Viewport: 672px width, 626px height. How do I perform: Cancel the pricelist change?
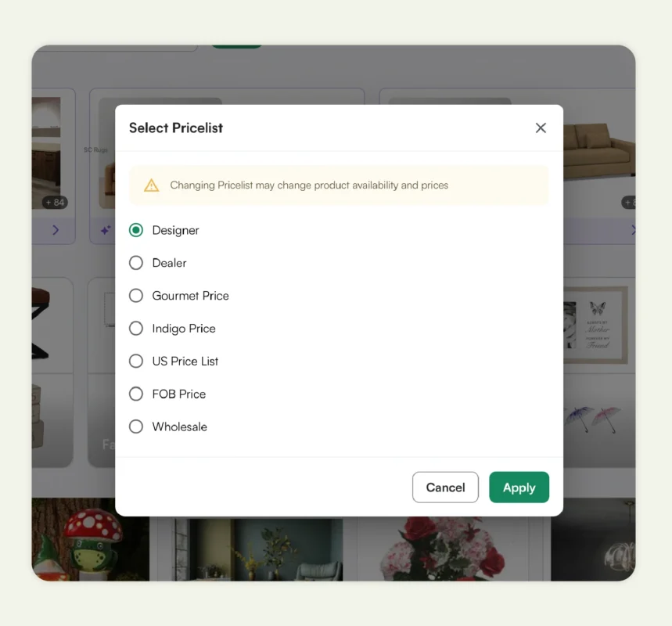(445, 487)
